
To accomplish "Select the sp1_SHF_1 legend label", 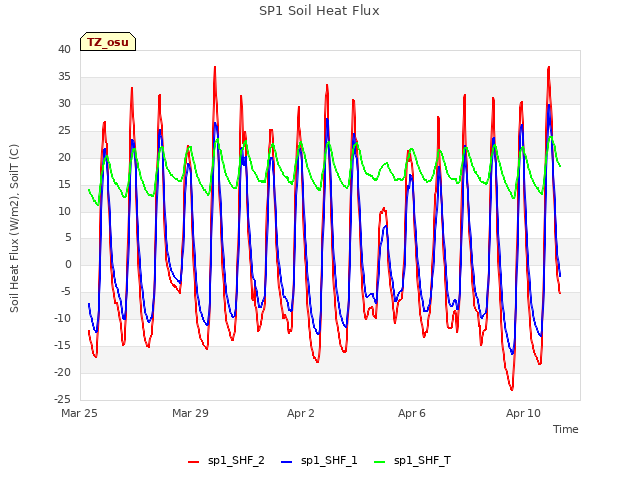I will [x=329, y=460].
